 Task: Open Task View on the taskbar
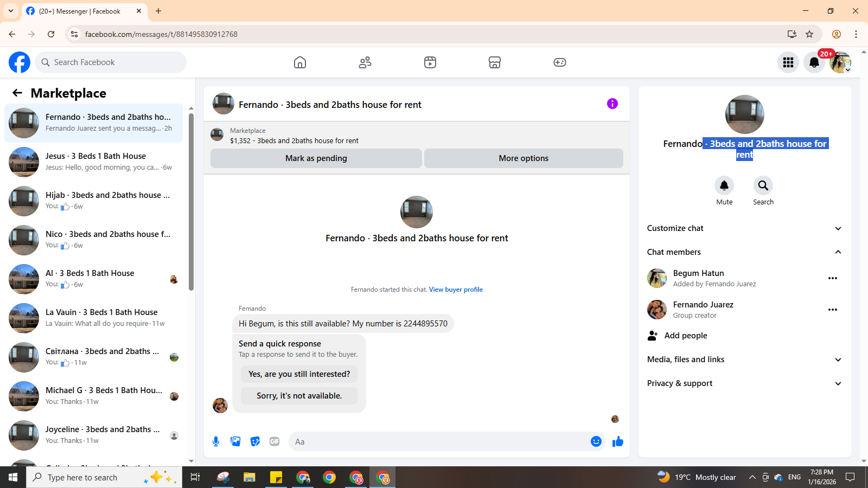click(x=195, y=477)
